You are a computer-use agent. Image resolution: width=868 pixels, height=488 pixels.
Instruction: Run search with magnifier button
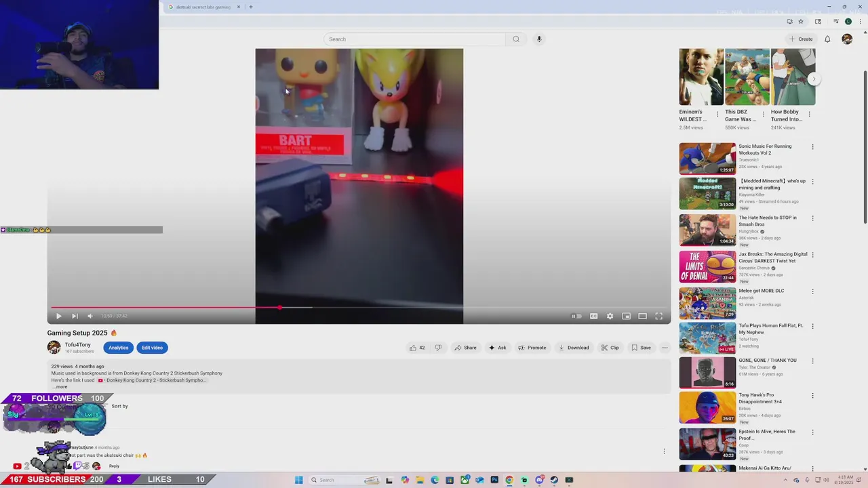[x=516, y=39]
